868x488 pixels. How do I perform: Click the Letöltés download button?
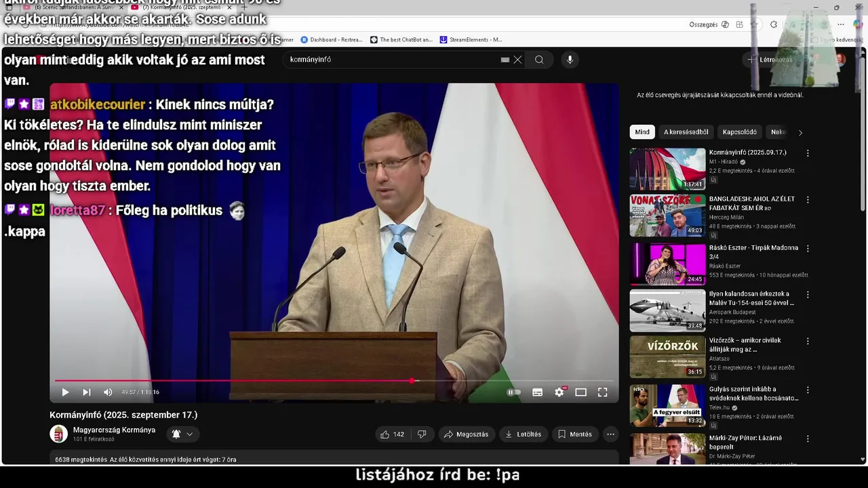tap(523, 434)
